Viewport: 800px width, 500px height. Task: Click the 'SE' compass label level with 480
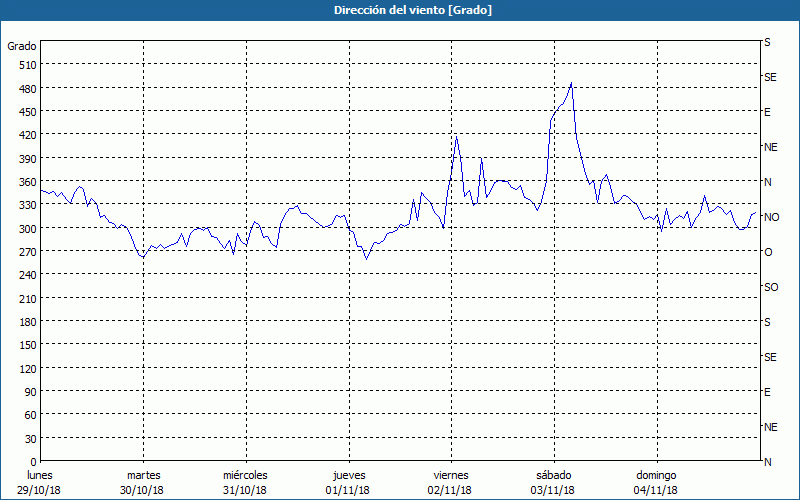pyautogui.click(x=770, y=77)
